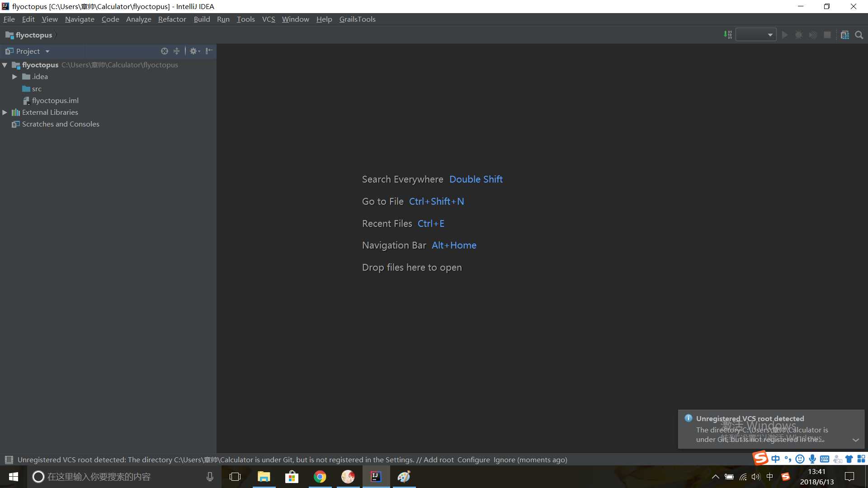Screen dimensions: 868x488
Task: Click the IntelliJ IDEA taskbar icon
Action: click(x=376, y=477)
